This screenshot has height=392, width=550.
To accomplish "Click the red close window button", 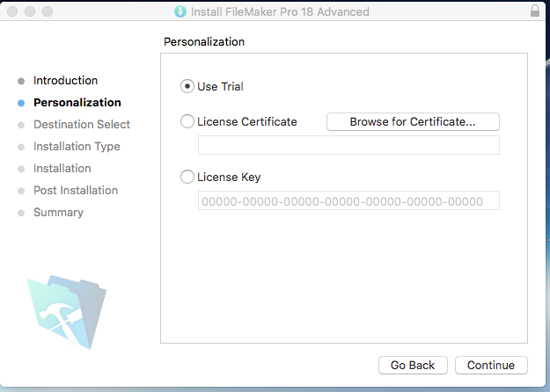I will (12, 11).
